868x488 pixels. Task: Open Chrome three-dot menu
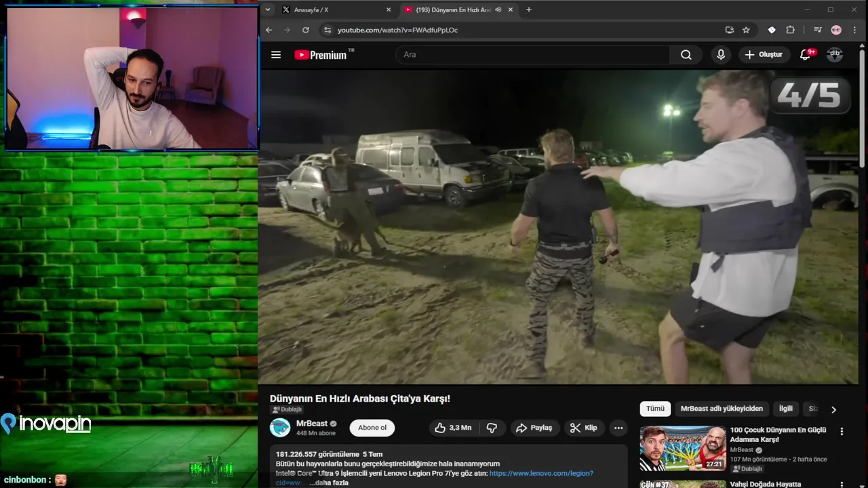tap(854, 30)
